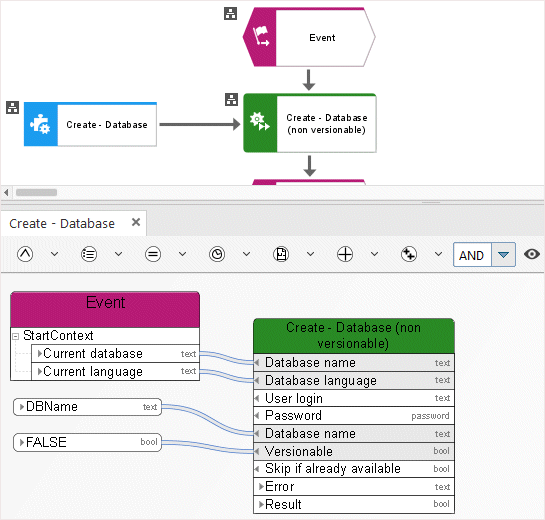
Task: Click the clock/time operator toolbar icon
Action: click(x=217, y=254)
